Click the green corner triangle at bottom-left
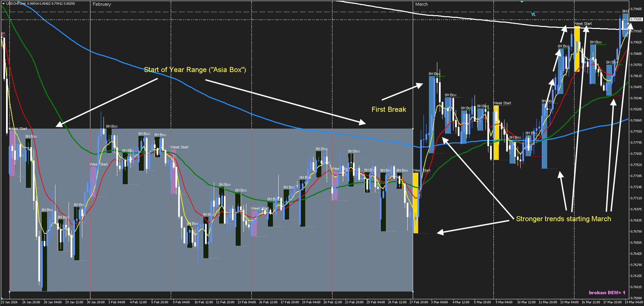Image resolution: width=644 pixels, height=306 pixels. tap(2, 298)
